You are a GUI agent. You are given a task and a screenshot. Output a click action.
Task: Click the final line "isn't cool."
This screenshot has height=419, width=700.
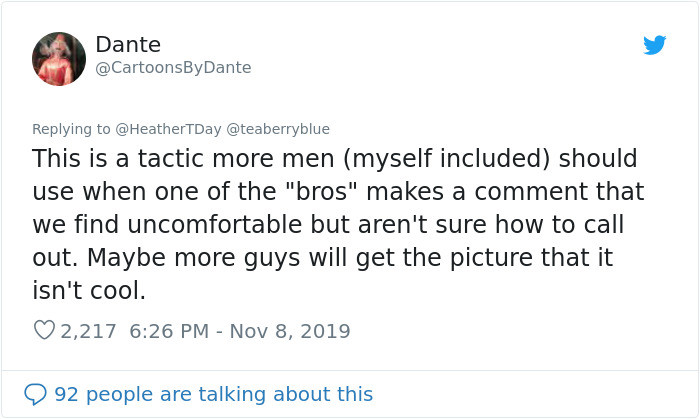click(x=89, y=290)
